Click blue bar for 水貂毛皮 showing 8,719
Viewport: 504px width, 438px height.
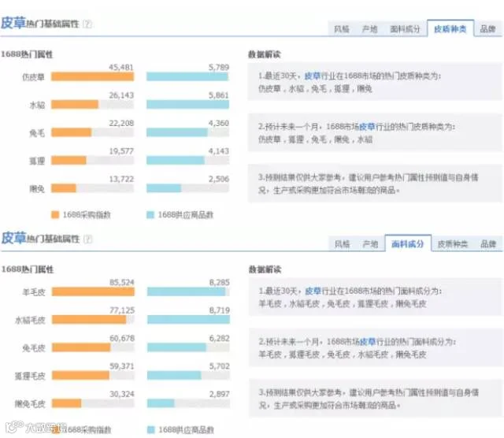coord(189,320)
